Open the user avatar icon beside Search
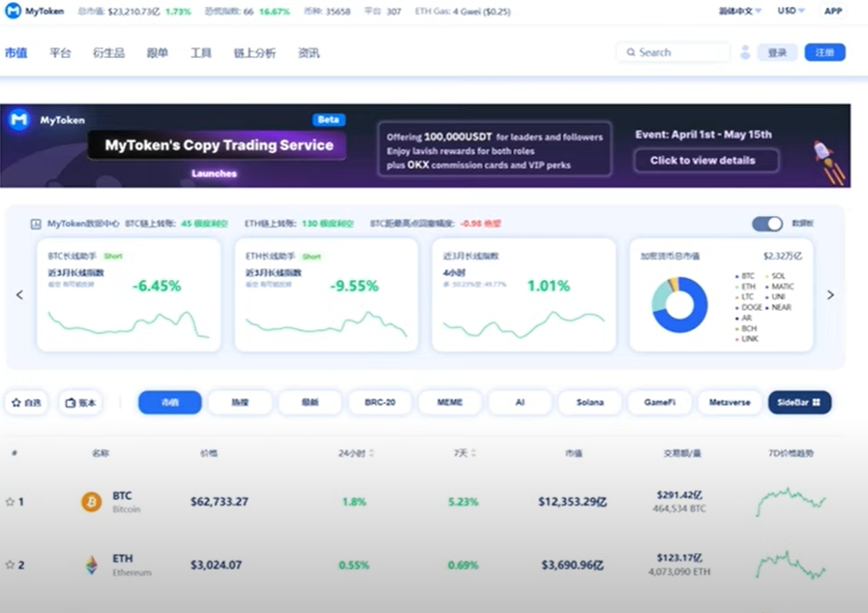The height and width of the screenshot is (613, 868). (x=745, y=52)
